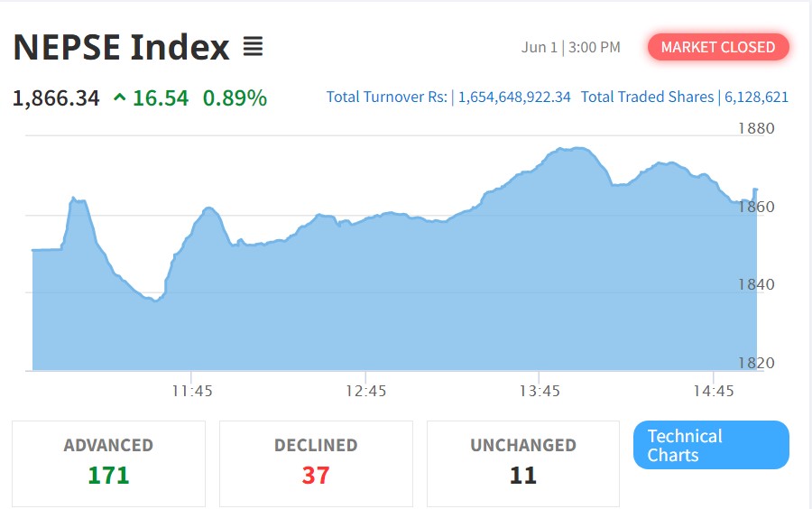812x509 pixels.
Task: Click the 13:45 time axis label
Action: [x=540, y=391]
